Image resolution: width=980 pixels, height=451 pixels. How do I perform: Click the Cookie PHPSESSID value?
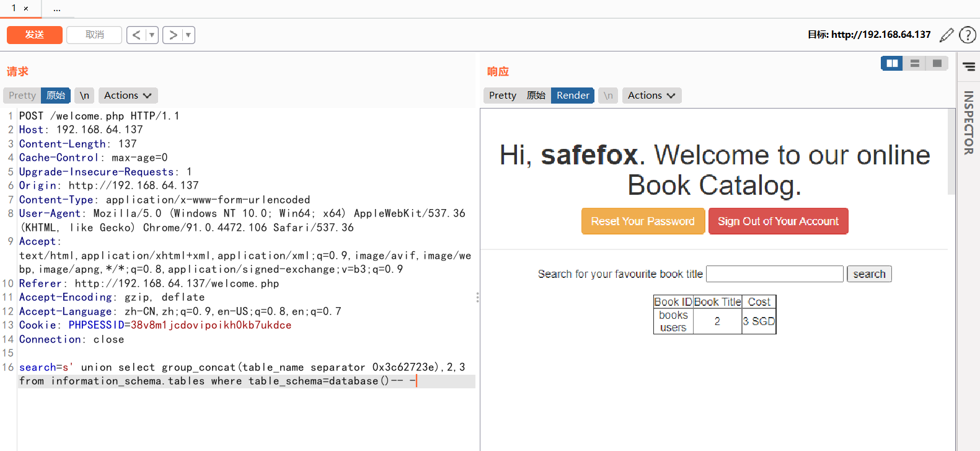211,325
